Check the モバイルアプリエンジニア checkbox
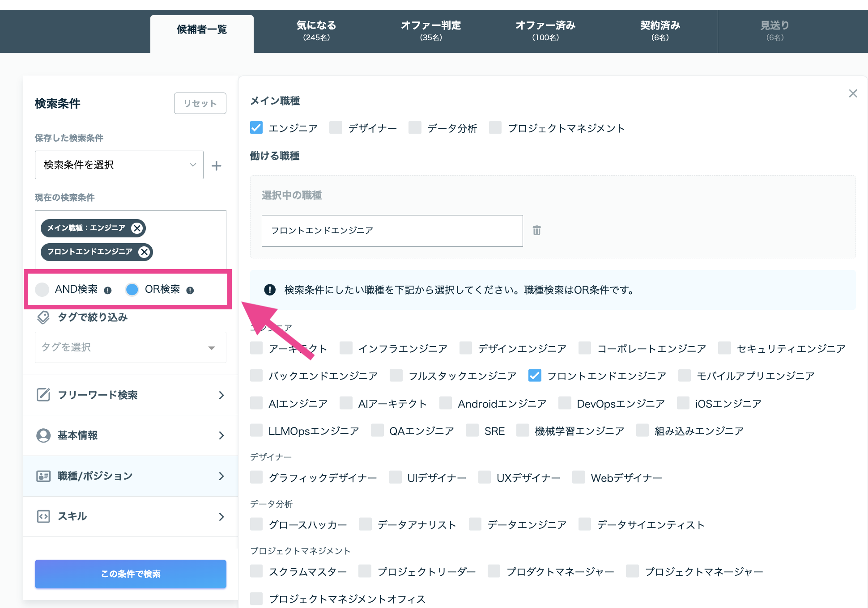The image size is (868, 608). (685, 376)
